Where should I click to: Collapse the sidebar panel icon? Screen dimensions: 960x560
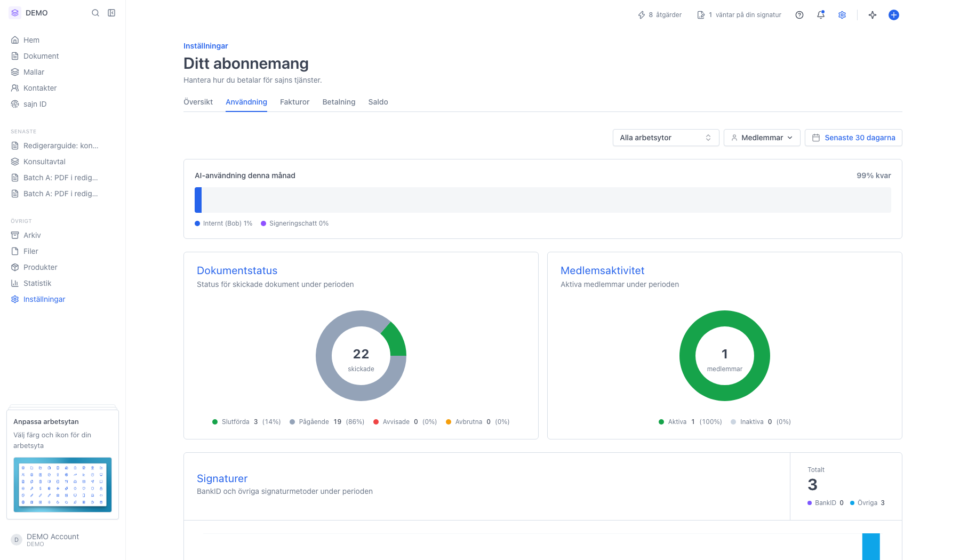[x=111, y=13]
